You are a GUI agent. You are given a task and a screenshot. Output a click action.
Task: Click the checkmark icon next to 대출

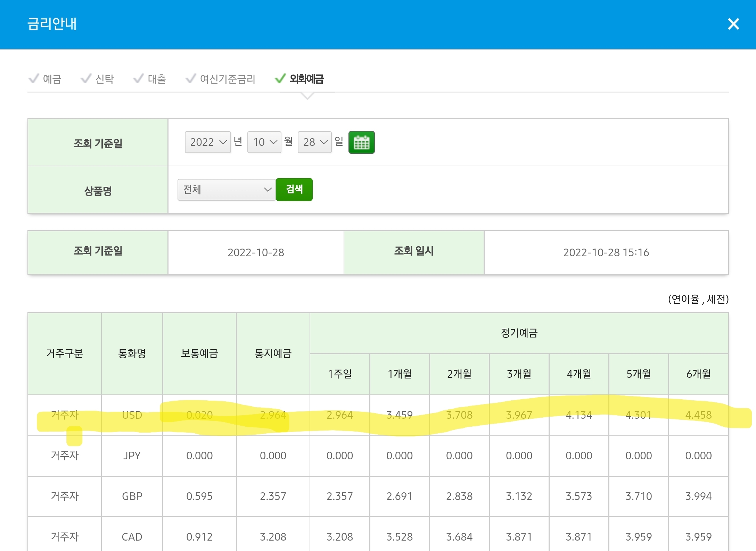[x=138, y=78]
